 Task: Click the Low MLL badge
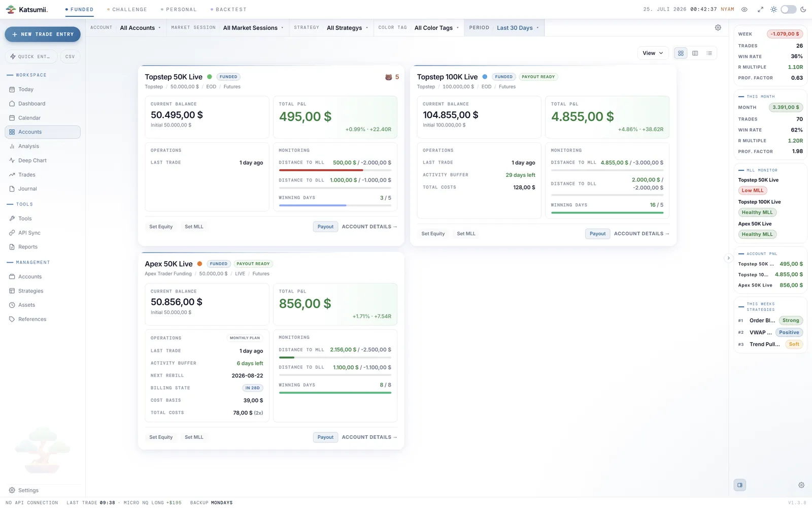(752, 190)
